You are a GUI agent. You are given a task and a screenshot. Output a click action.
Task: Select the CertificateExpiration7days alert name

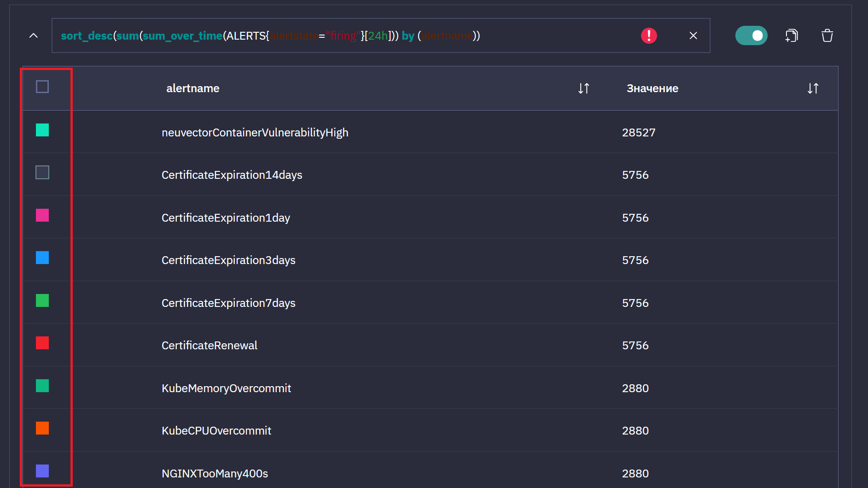click(x=228, y=303)
